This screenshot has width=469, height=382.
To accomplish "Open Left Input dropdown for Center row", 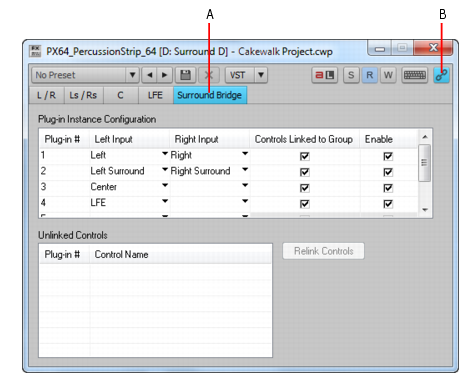I will 165,185.
